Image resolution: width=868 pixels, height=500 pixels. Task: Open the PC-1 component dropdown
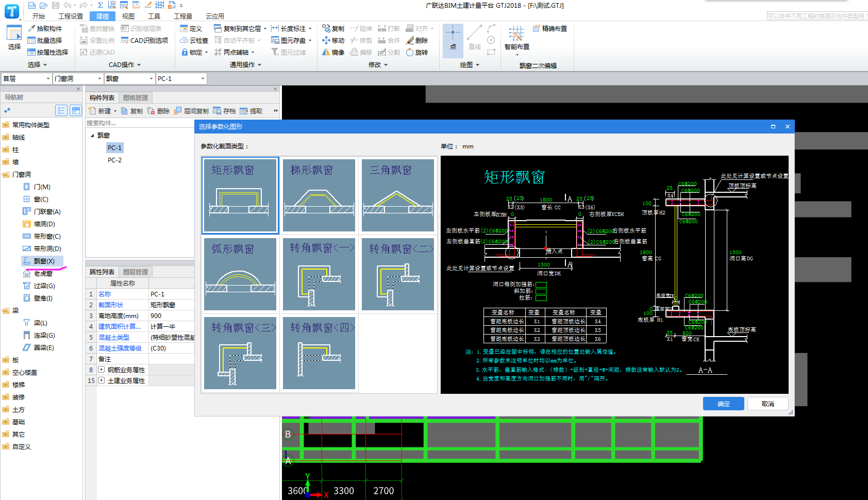click(181, 78)
